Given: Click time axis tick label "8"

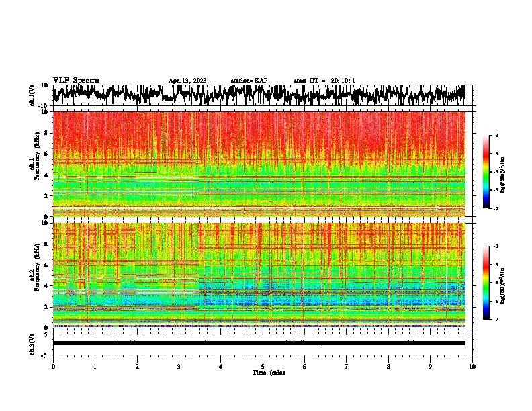Looking at the screenshot, I should point(388,367).
